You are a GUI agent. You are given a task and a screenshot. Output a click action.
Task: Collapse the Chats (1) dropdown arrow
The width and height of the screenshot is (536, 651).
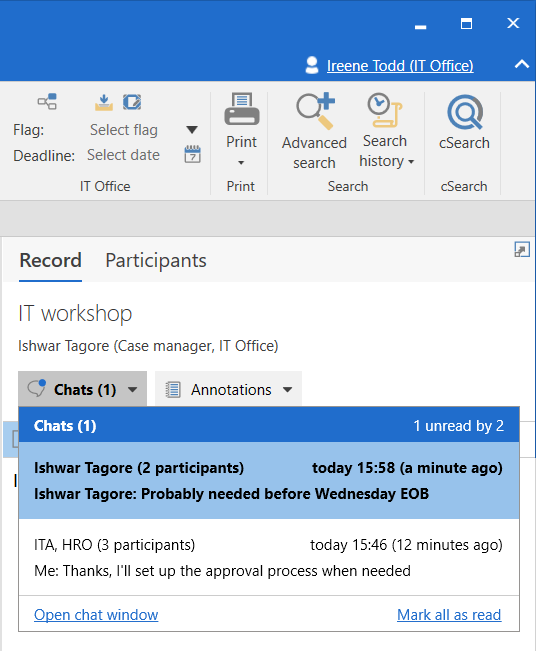(x=133, y=390)
